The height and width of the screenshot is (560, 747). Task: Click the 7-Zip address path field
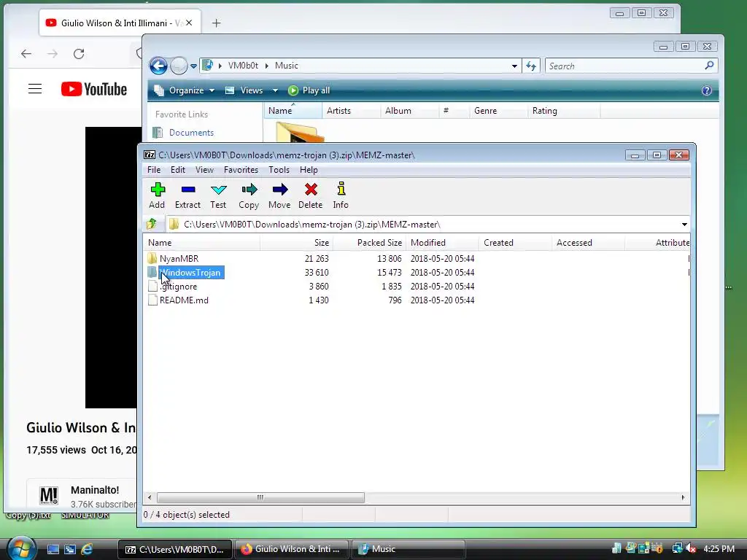tap(424, 225)
